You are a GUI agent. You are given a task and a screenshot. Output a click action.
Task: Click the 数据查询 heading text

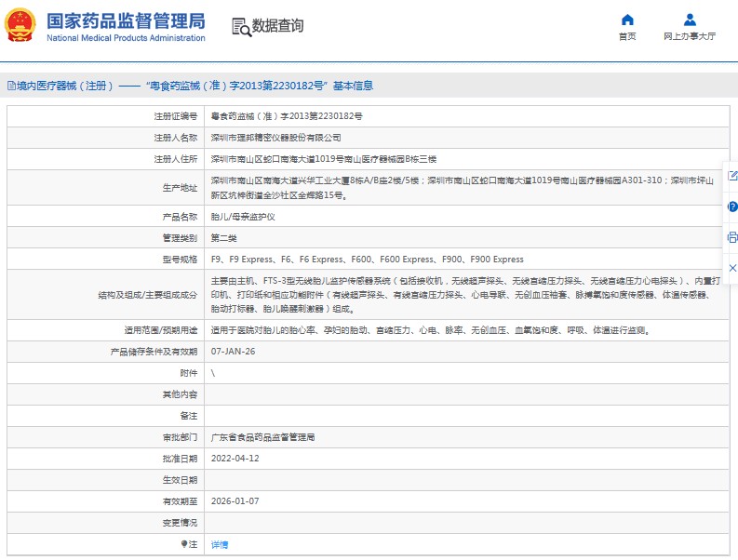[277, 26]
